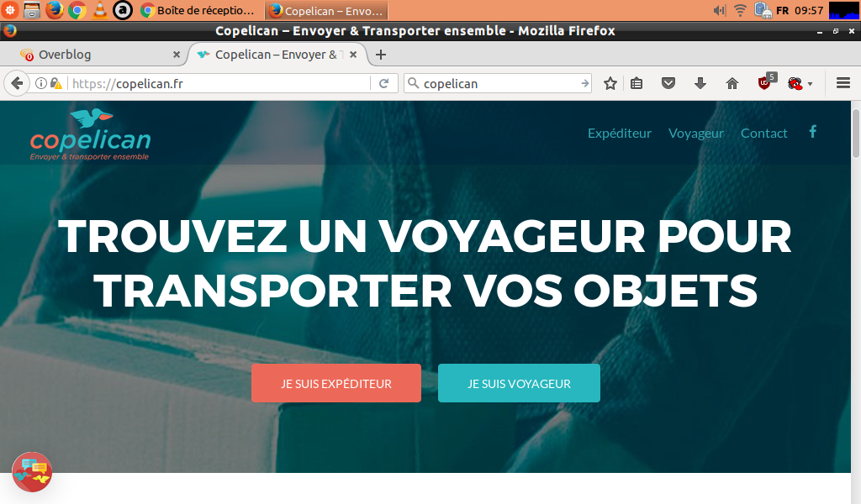Open the downloads arrow panel
The image size is (861, 504).
pos(700,83)
